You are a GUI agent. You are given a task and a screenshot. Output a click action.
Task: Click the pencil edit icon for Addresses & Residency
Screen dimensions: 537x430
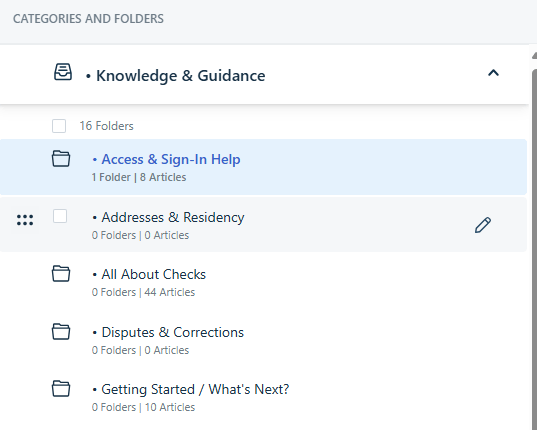coord(483,225)
